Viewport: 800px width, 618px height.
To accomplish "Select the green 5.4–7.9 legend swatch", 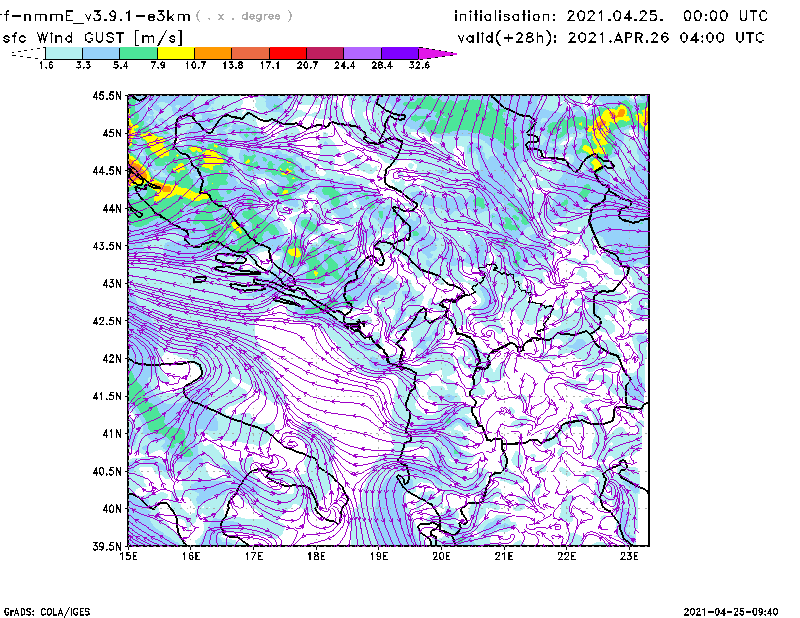I will (138, 53).
